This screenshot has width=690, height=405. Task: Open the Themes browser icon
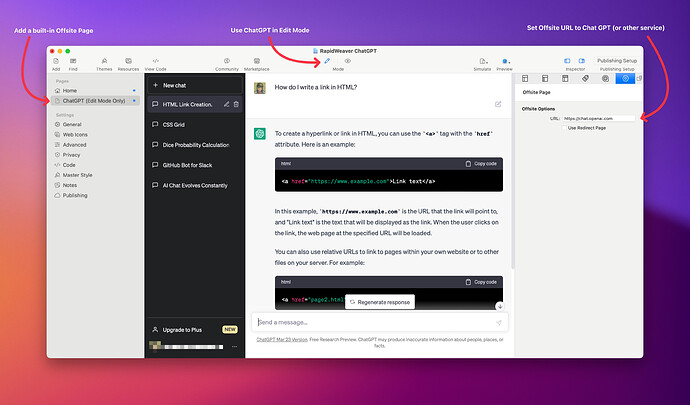tap(104, 61)
